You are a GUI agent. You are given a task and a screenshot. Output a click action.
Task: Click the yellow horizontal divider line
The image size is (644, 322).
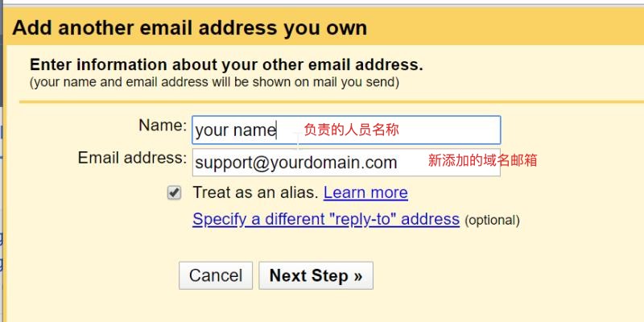click(332, 101)
